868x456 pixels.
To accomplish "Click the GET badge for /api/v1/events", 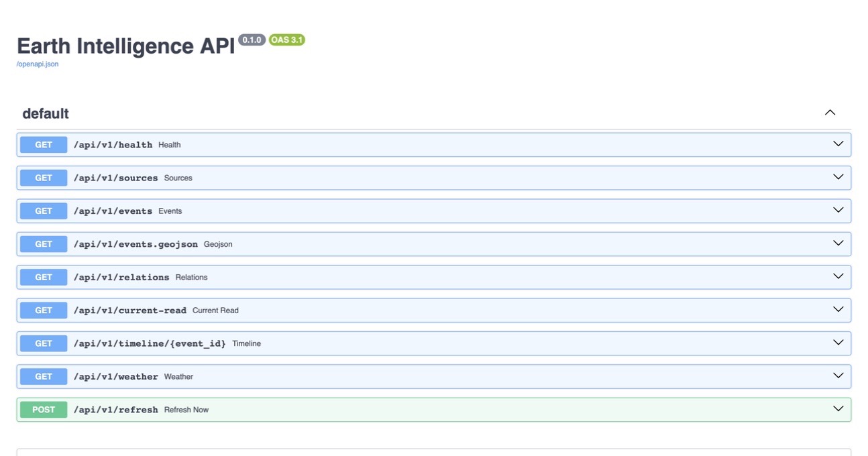I will 44,211.
